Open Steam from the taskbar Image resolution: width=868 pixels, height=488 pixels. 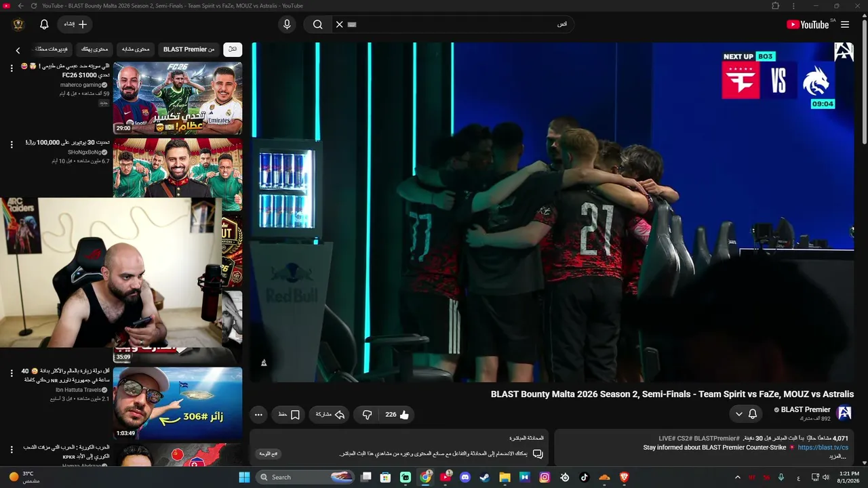pyautogui.click(x=485, y=477)
